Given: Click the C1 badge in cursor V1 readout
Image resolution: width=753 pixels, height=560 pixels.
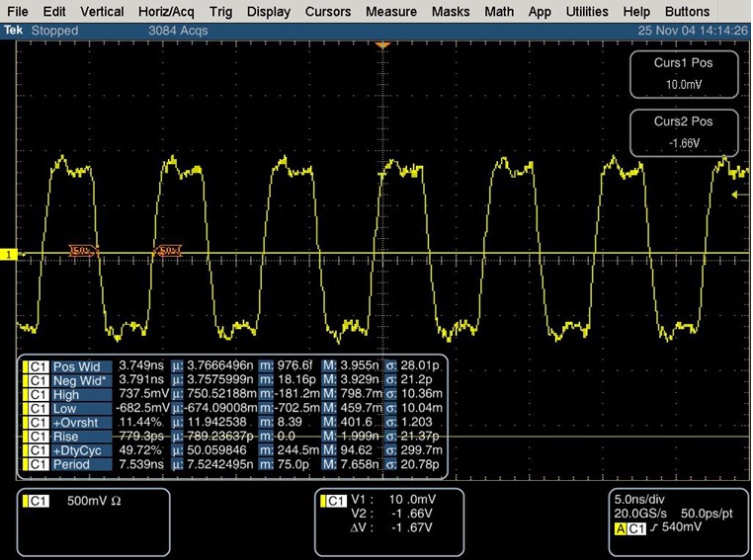Looking at the screenshot, I should (337, 501).
